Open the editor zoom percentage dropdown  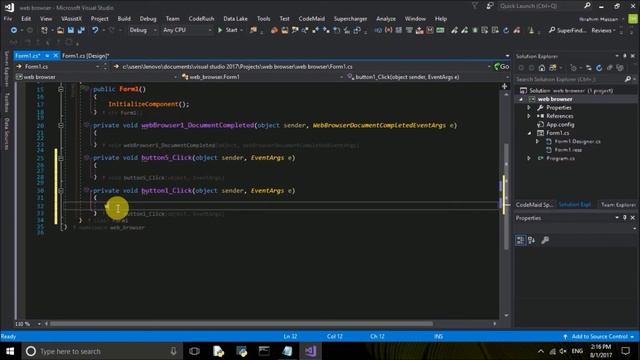pos(39,324)
